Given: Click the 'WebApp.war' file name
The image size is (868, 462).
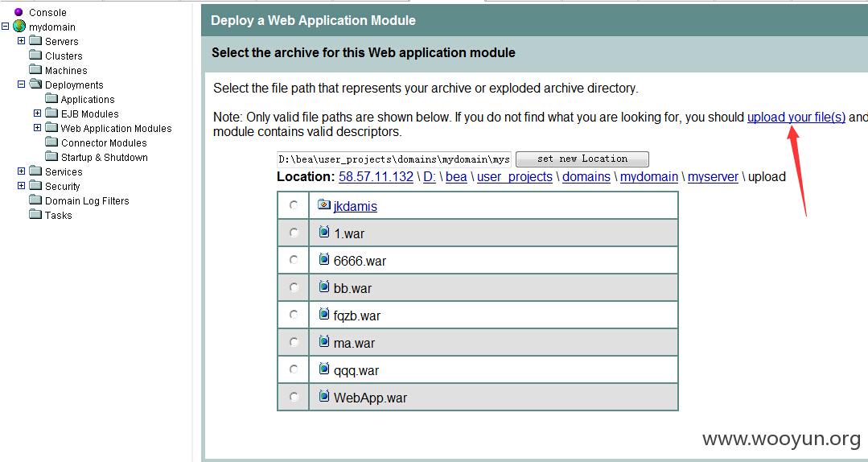Looking at the screenshot, I should tap(370, 398).
